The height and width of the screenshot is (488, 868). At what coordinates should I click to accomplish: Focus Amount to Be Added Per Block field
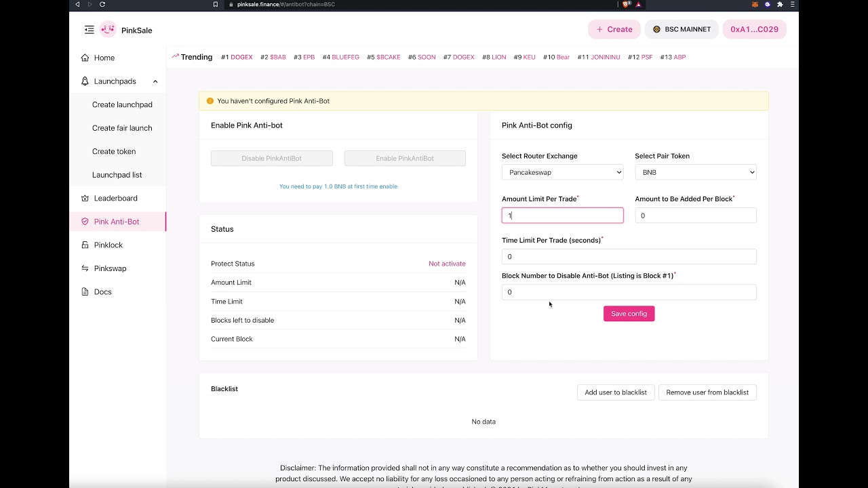(x=696, y=216)
